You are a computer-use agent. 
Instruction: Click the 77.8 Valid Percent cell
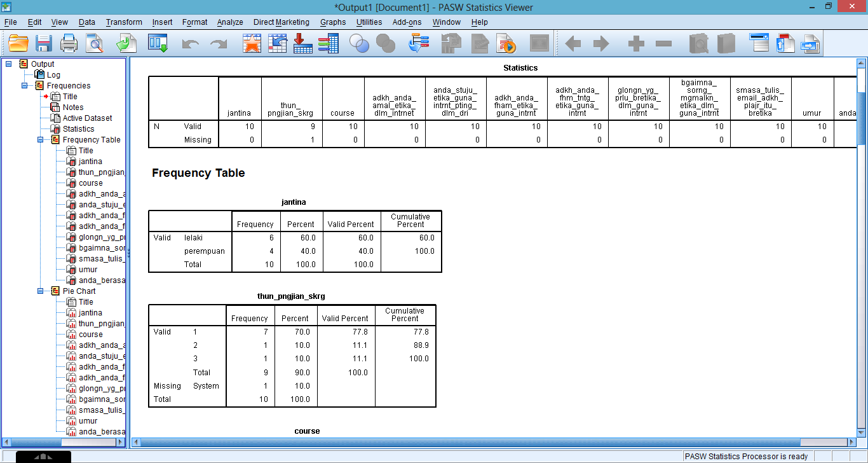click(x=360, y=332)
